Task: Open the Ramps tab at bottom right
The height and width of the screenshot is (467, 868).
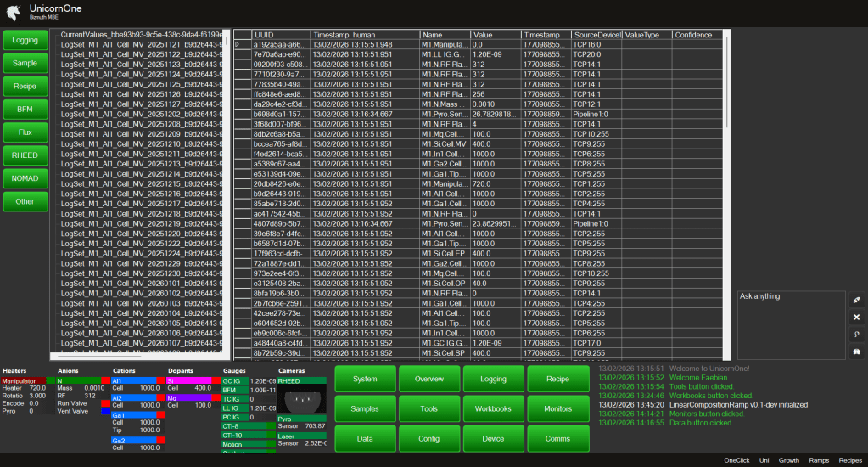Action: tap(819, 460)
